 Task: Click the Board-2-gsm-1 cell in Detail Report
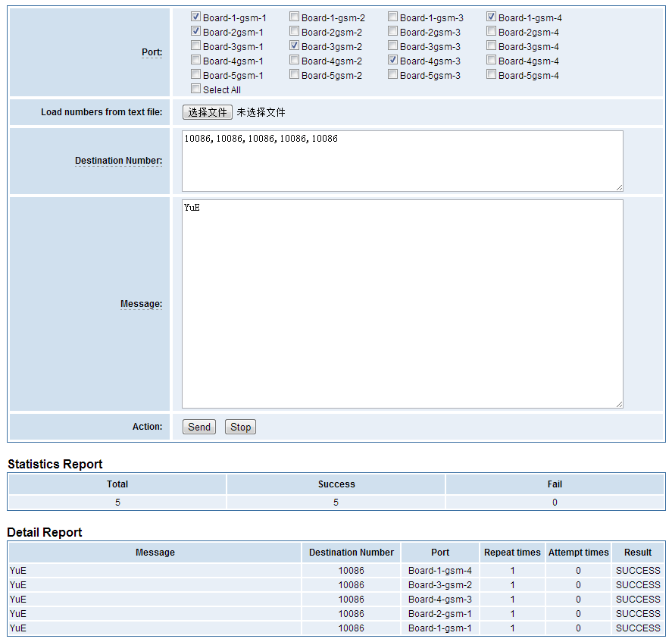[440, 614]
